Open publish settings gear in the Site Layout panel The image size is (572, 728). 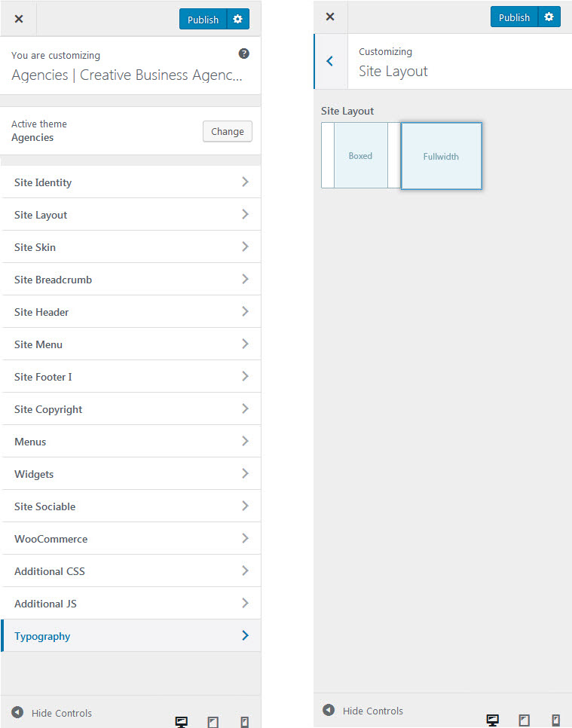(549, 17)
